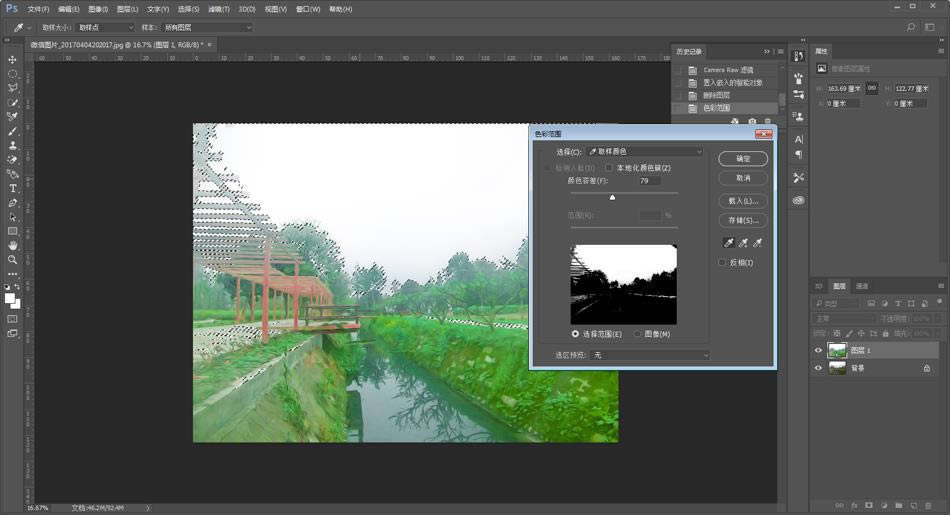Screen dimensions: 950x515
Task: Select the Hand tool
Action: click(13, 245)
